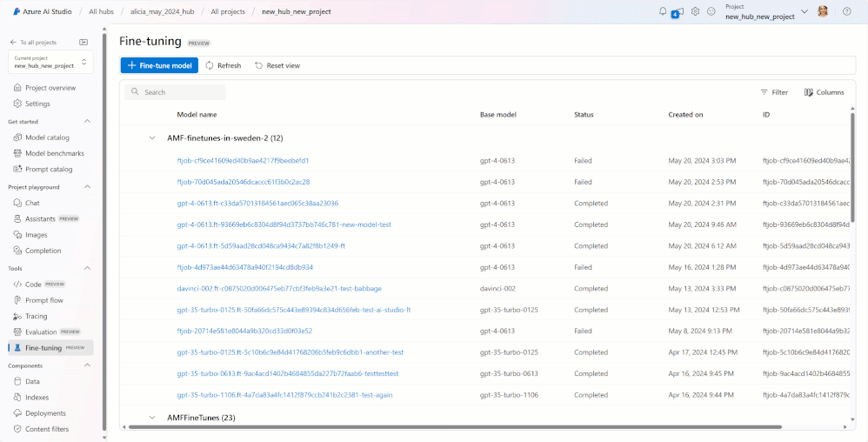Click the Model catalog sidebar icon

coord(17,137)
